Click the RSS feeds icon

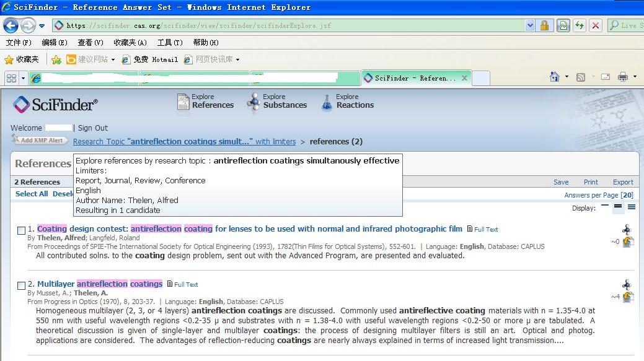(x=581, y=77)
